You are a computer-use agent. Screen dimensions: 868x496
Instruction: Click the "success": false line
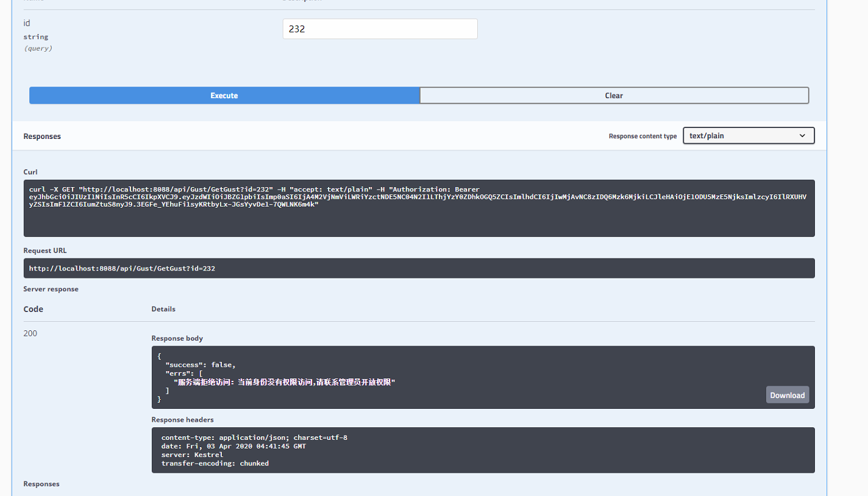coord(200,364)
